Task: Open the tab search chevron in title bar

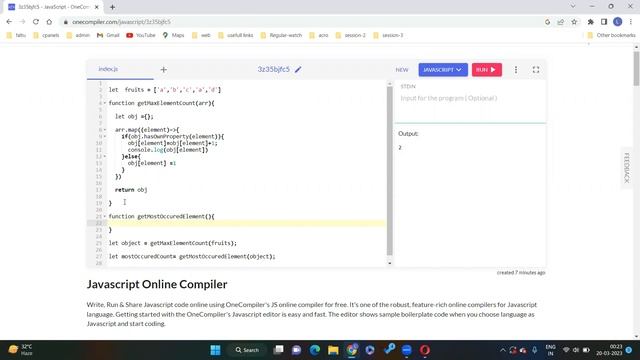Action: click(573, 7)
